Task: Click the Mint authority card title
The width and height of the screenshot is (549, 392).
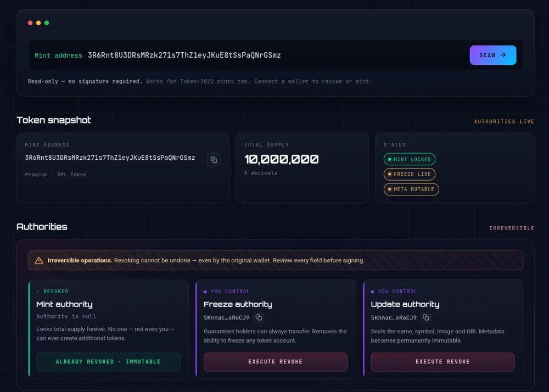Action: (64, 305)
